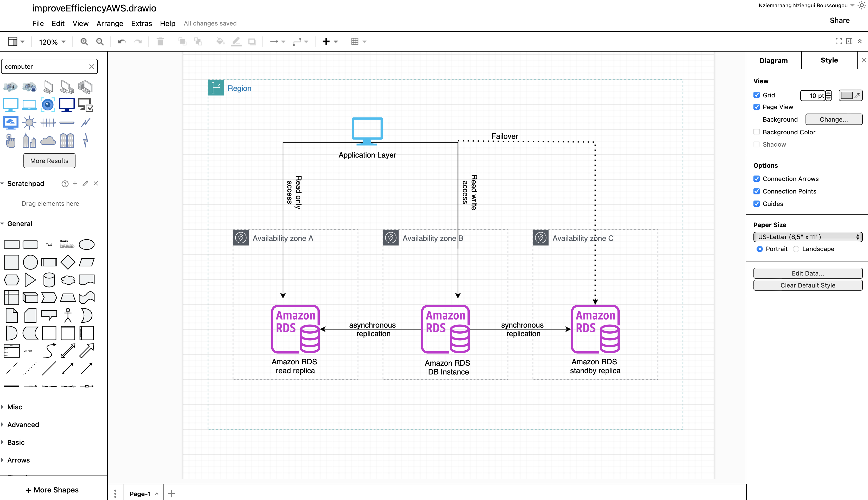The width and height of the screenshot is (868, 500).
Task: Click the Zoom In magnifier icon
Action: click(x=84, y=42)
